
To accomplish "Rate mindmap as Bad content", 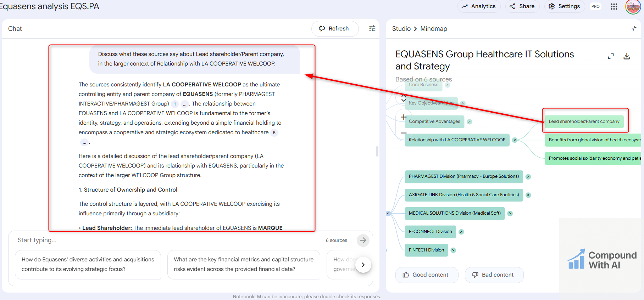I will (x=494, y=275).
